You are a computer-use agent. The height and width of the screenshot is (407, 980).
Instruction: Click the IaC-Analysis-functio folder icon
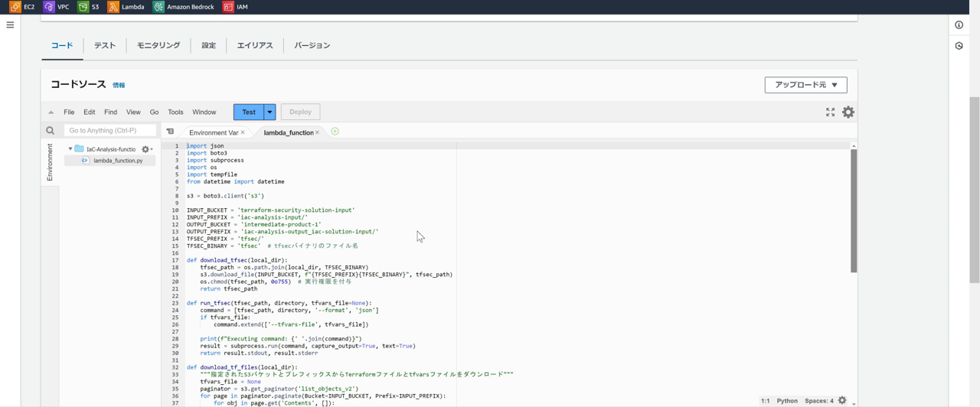pos(79,149)
